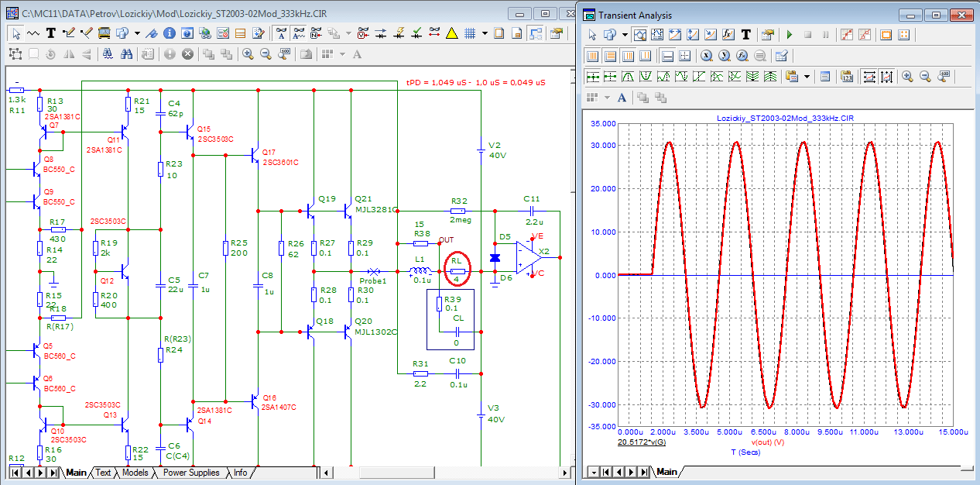Select the pointer Select mode in schematic toolbar
This screenshot has width=980, height=485.
[x=16, y=34]
